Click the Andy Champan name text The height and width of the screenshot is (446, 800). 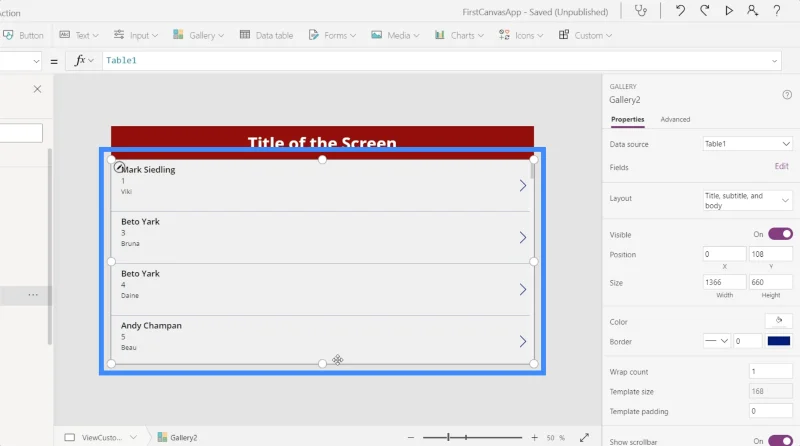coord(151,326)
